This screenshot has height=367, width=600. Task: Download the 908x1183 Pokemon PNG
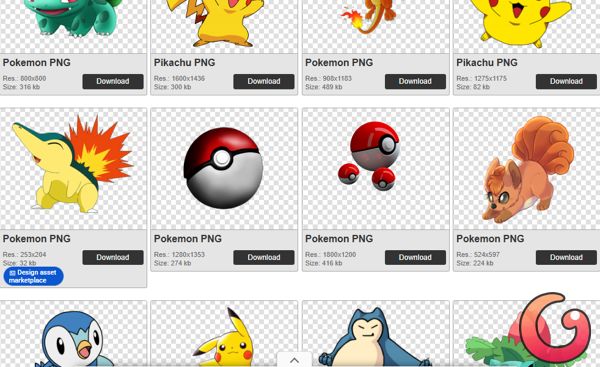415,82
